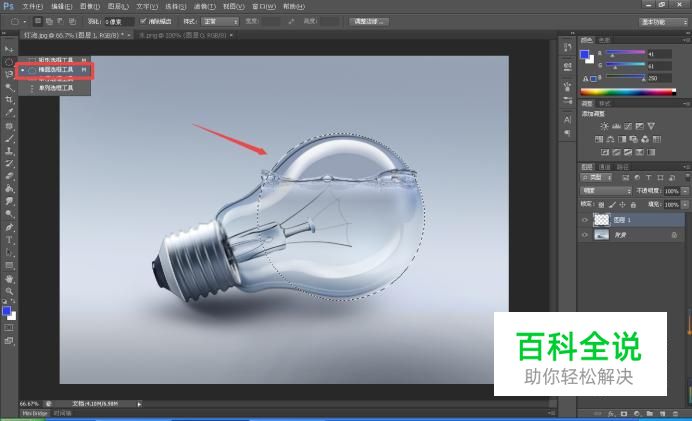Choose Add to selection mode
The height and width of the screenshot is (421, 692).
coord(49,21)
